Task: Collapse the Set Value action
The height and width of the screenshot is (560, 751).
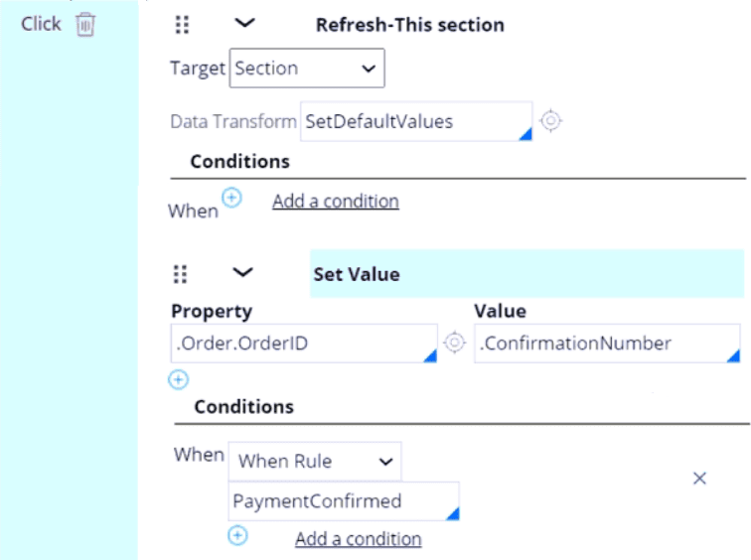Action: pyautogui.click(x=242, y=273)
